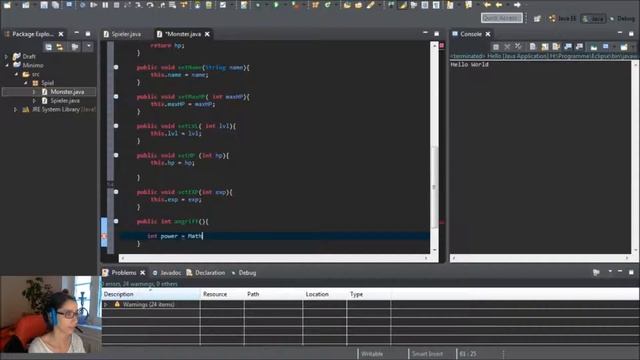Click the Location column header

point(324,294)
